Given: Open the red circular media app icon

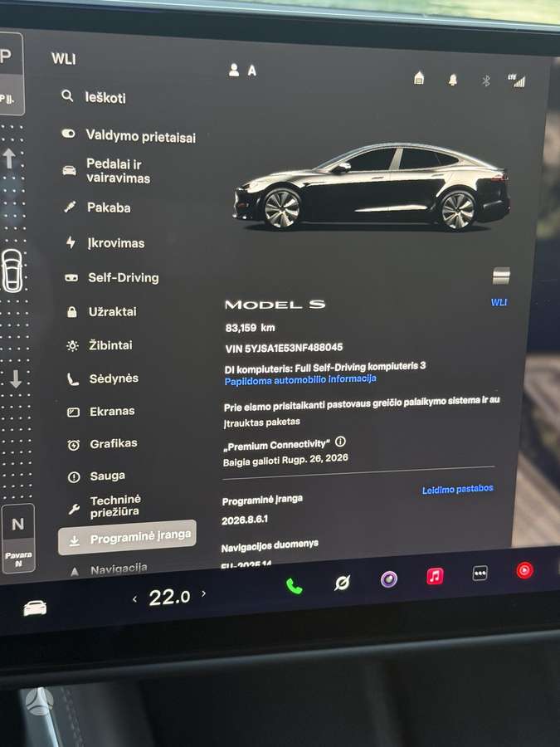Looking at the screenshot, I should (524, 570).
